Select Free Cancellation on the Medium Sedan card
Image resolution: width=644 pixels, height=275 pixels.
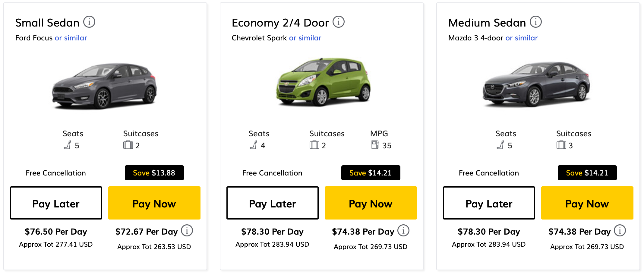(488, 173)
